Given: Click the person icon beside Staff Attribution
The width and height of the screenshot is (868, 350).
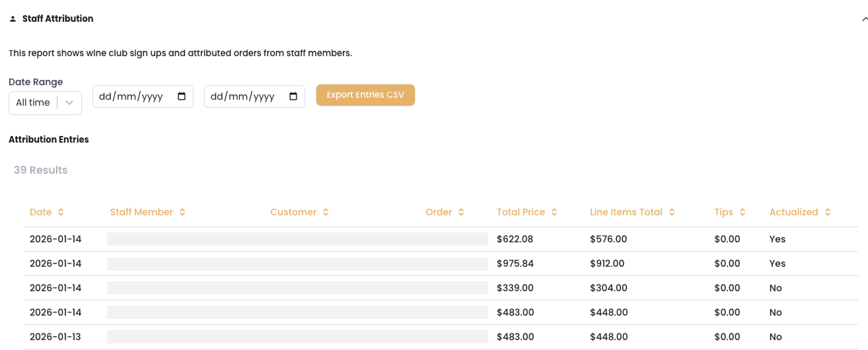Looking at the screenshot, I should [13, 19].
